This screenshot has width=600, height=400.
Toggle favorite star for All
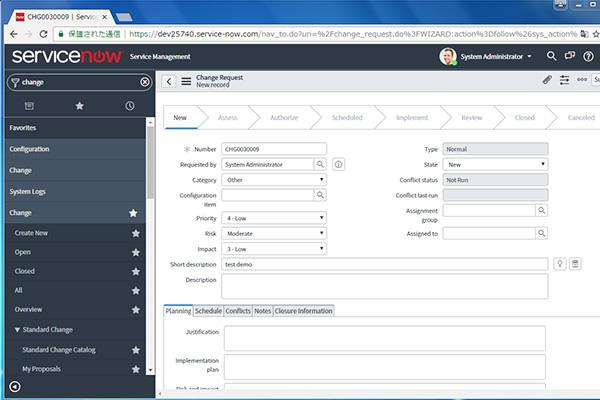click(135, 291)
